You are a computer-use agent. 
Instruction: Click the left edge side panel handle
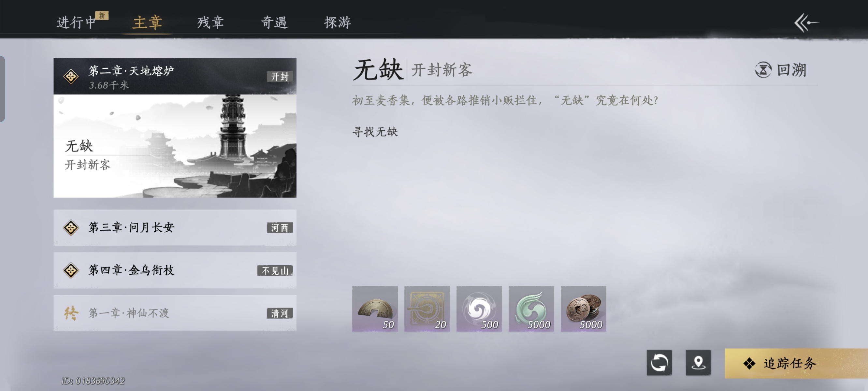click(x=2, y=89)
